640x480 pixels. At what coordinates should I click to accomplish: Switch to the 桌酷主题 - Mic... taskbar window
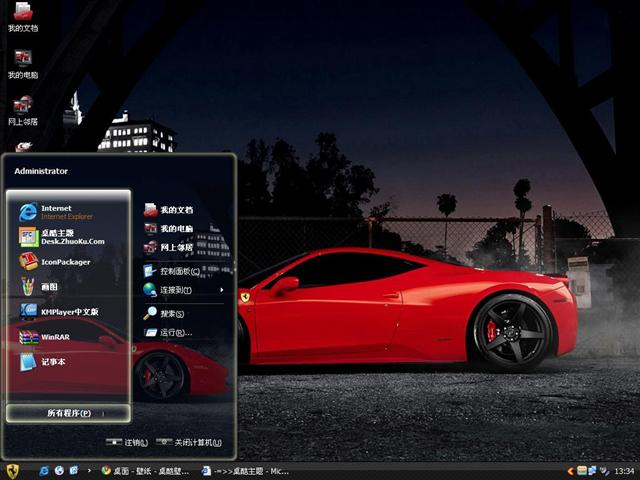(245, 471)
